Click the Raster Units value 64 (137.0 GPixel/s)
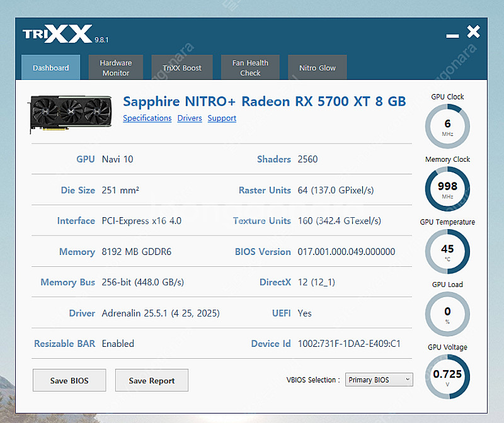Viewport: 504px width, 423px height. pyautogui.click(x=336, y=190)
